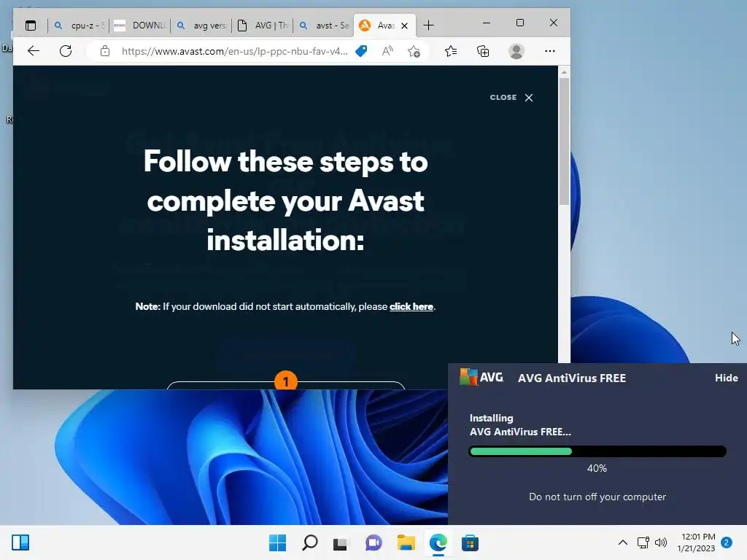Open the volume tray icon
Image resolution: width=747 pixels, height=560 pixels.
pos(661,542)
